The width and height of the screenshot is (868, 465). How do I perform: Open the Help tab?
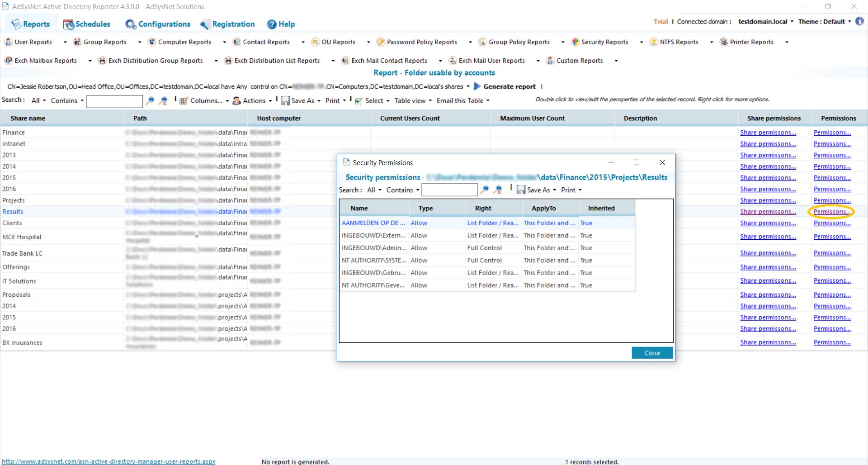pos(281,24)
